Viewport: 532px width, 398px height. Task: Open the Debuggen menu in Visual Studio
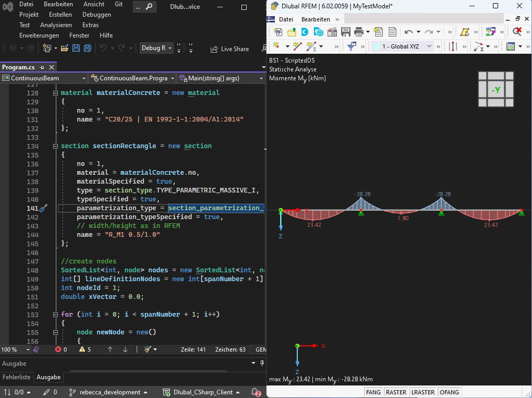point(96,15)
